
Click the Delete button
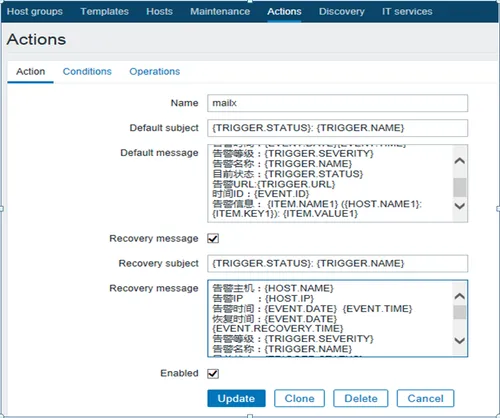point(361,398)
